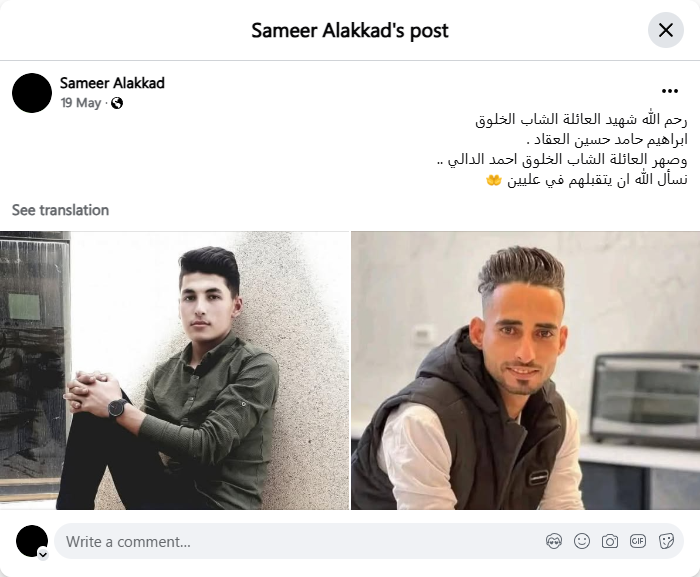The image size is (700, 577).
Task: Open the emoji smiley picker
Action: (582, 541)
